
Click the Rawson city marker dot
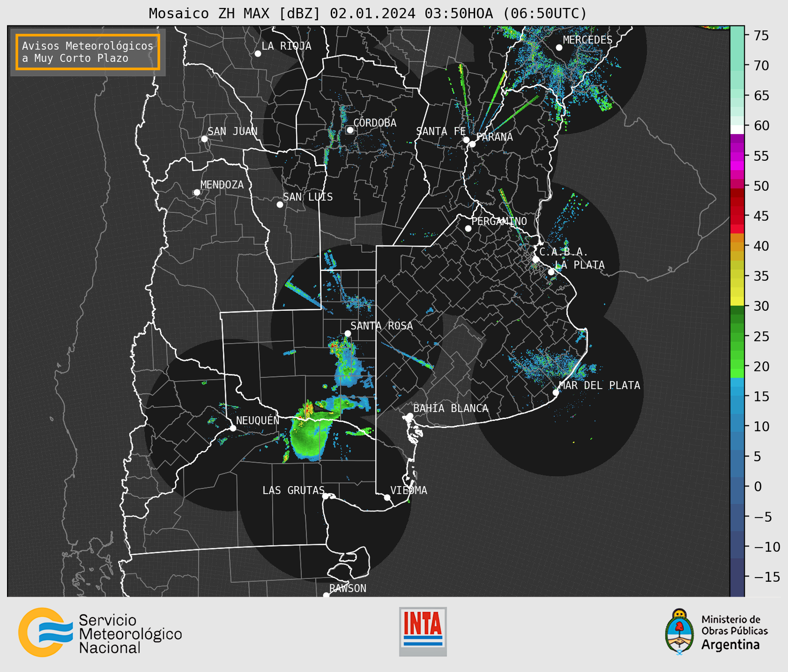coord(326,595)
